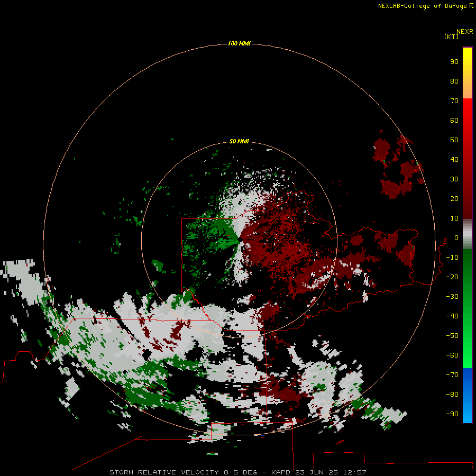Click the -70 value on the velocity scale
The height and width of the screenshot is (476, 476).
452,374
